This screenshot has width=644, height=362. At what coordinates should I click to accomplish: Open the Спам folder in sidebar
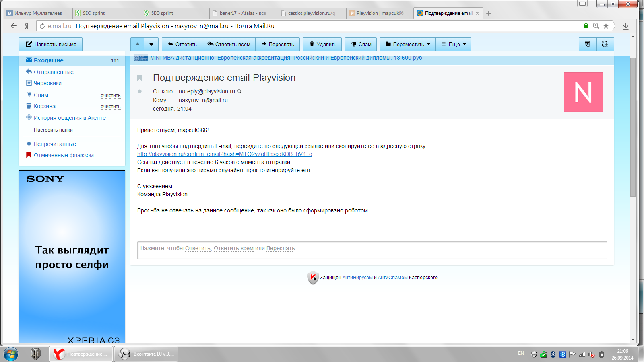click(41, 95)
